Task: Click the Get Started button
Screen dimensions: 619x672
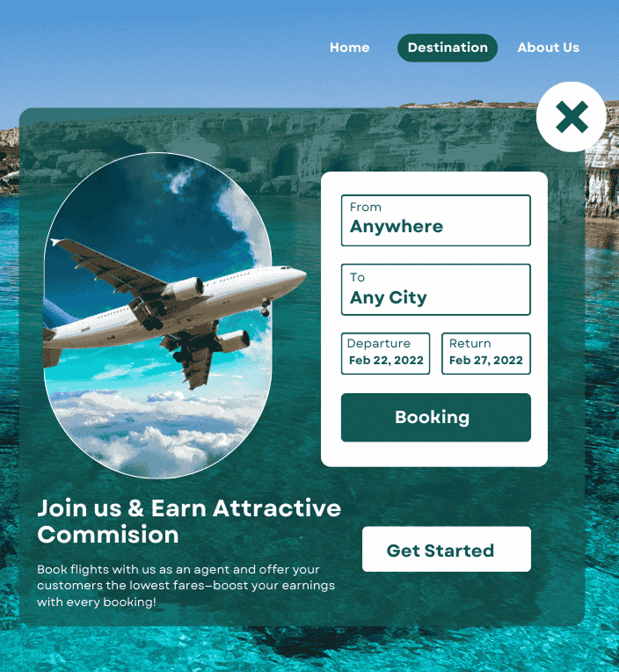Action: coord(447,549)
